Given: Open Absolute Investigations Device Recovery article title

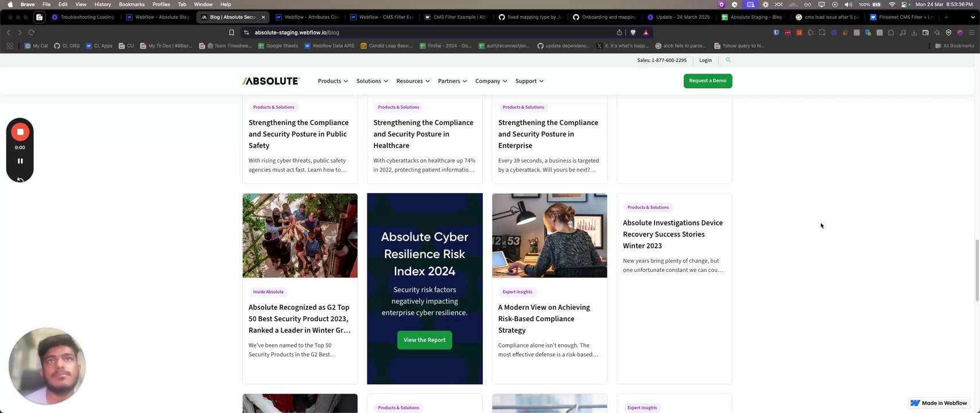Looking at the screenshot, I should click(673, 234).
